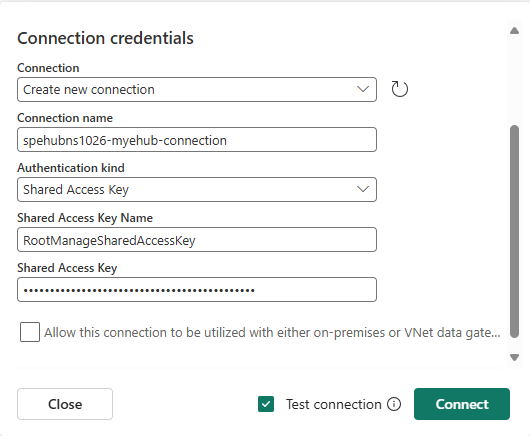Expand the Authentication kind chevron

coord(363,189)
